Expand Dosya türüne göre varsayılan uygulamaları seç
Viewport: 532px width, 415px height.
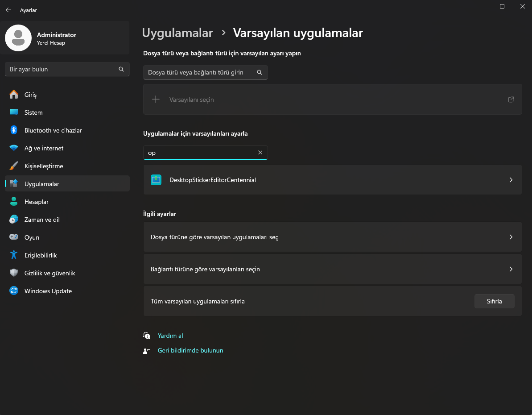point(332,237)
